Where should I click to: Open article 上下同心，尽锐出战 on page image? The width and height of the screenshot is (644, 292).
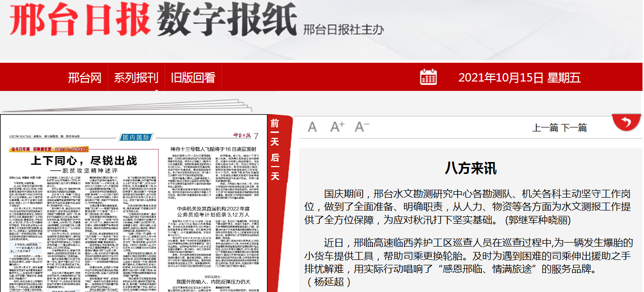point(84,161)
